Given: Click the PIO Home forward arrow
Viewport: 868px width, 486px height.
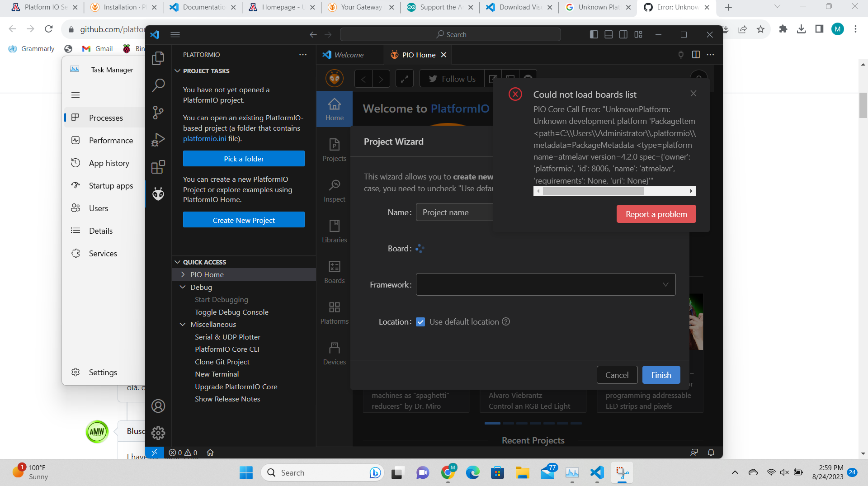Looking at the screenshot, I should [x=381, y=79].
